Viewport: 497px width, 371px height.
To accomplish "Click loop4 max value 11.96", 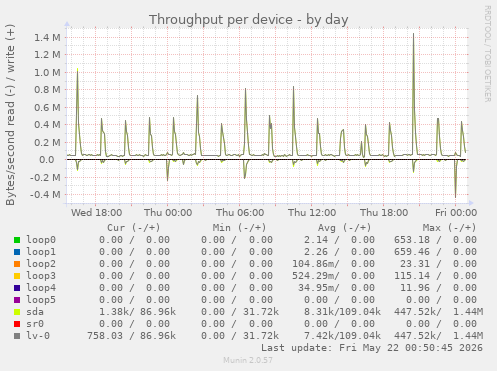I will (415, 288).
